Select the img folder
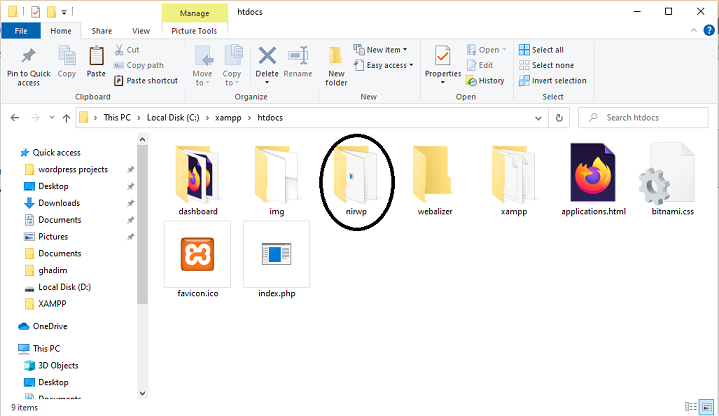The image size is (719, 416). tap(277, 180)
